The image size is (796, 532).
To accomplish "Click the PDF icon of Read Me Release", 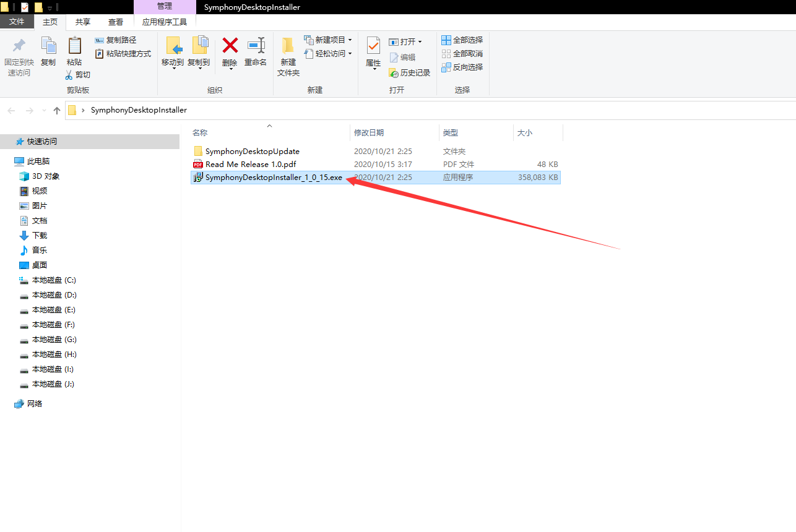I will pyautogui.click(x=198, y=164).
